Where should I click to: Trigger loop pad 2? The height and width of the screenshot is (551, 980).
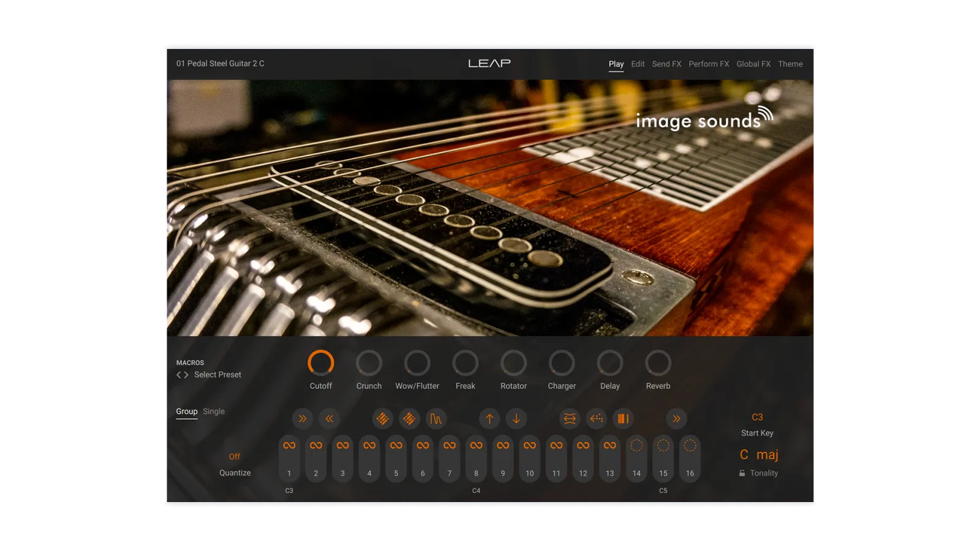[x=316, y=459]
